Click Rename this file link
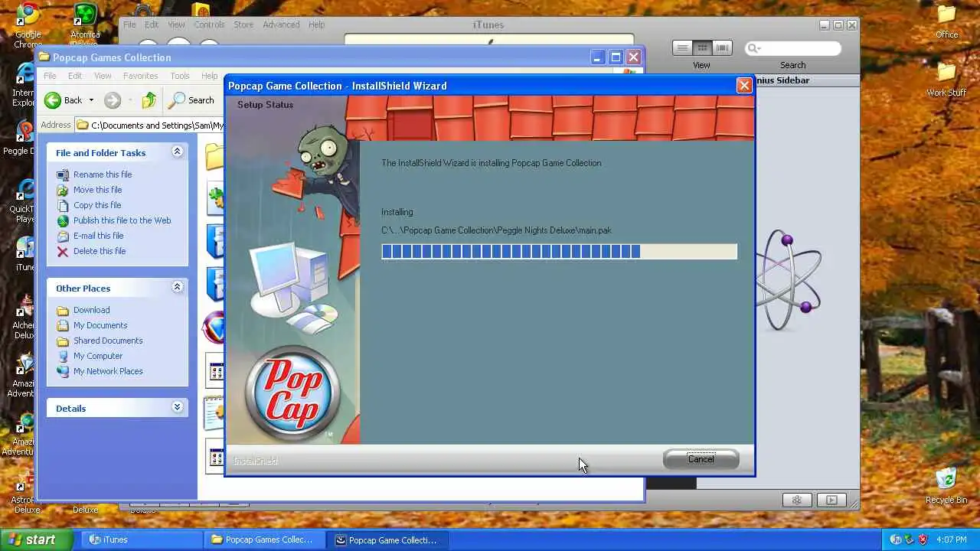This screenshot has width=980, height=551. pos(103,174)
